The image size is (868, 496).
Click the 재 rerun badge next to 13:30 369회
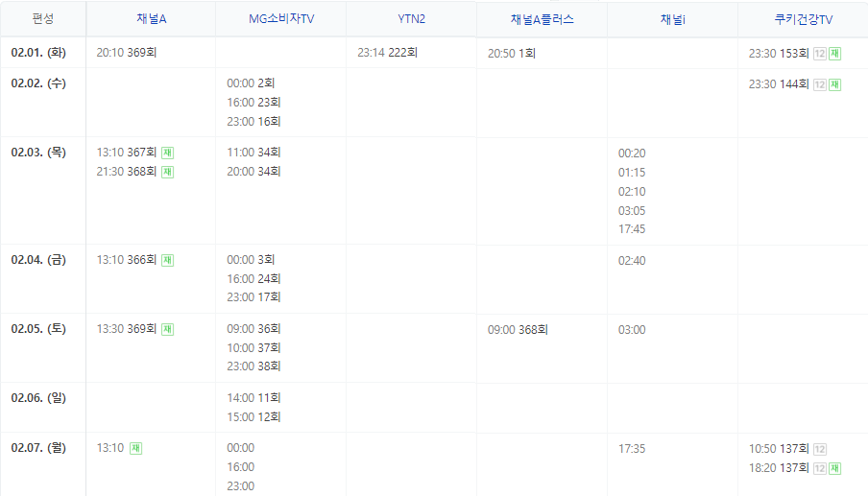point(168,330)
